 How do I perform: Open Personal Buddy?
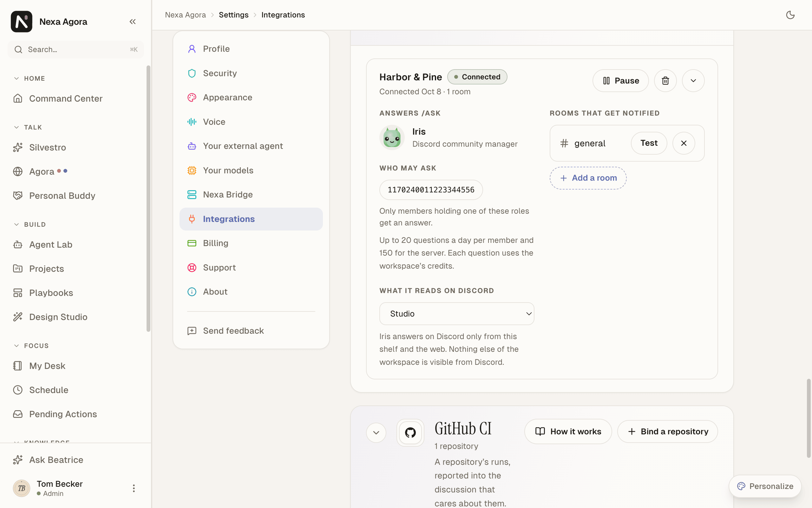pyautogui.click(x=75, y=196)
